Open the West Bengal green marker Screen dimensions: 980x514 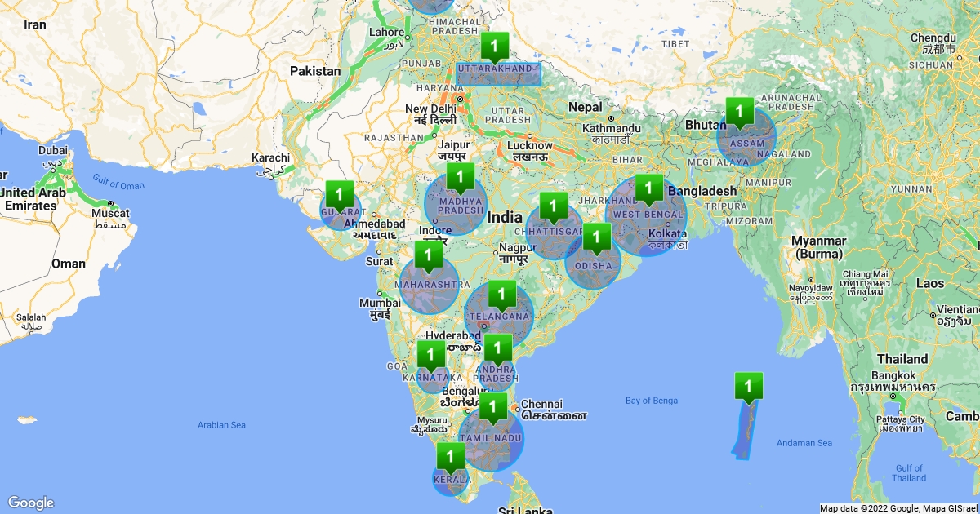point(648,189)
